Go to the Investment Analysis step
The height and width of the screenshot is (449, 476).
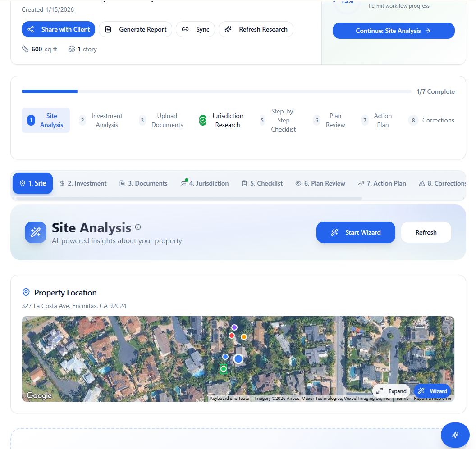[x=101, y=120]
